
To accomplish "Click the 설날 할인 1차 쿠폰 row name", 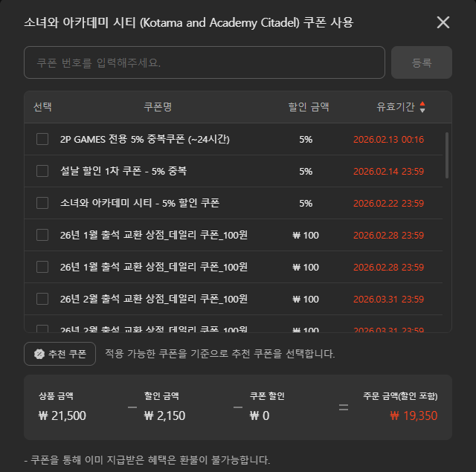I will click(123, 171).
